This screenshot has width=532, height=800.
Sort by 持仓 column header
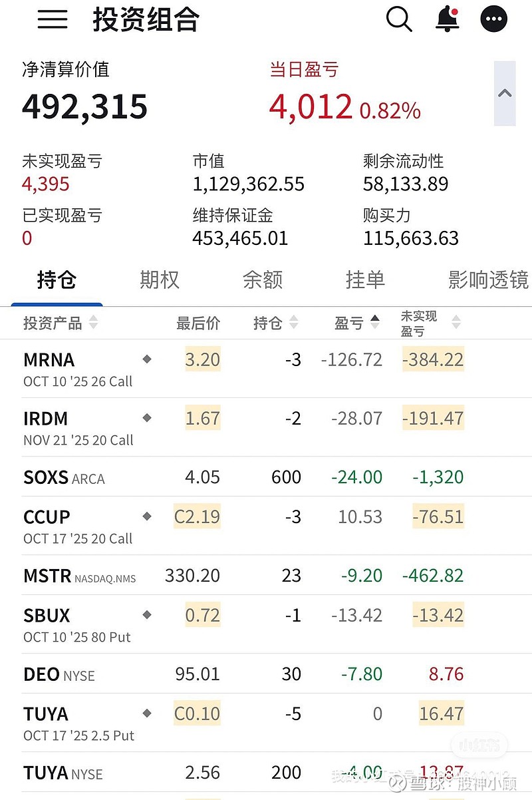coord(275,323)
